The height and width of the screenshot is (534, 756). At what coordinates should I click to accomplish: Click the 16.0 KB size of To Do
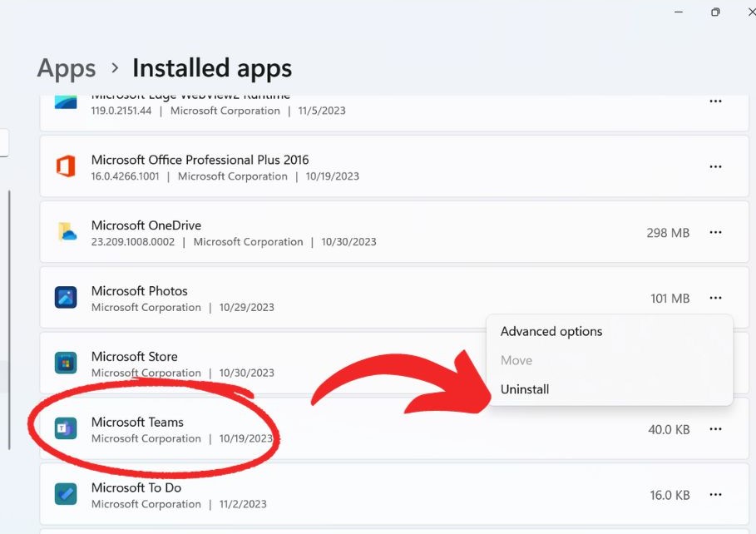click(x=670, y=496)
